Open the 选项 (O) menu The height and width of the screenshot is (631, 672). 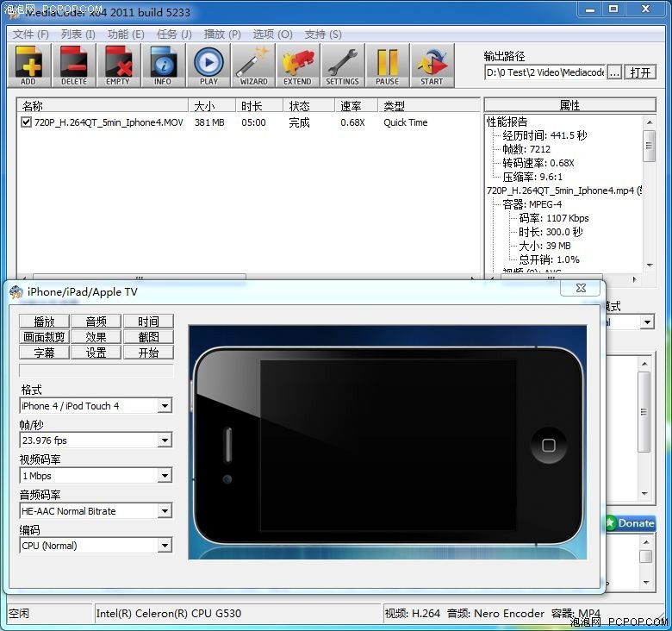tap(272, 34)
